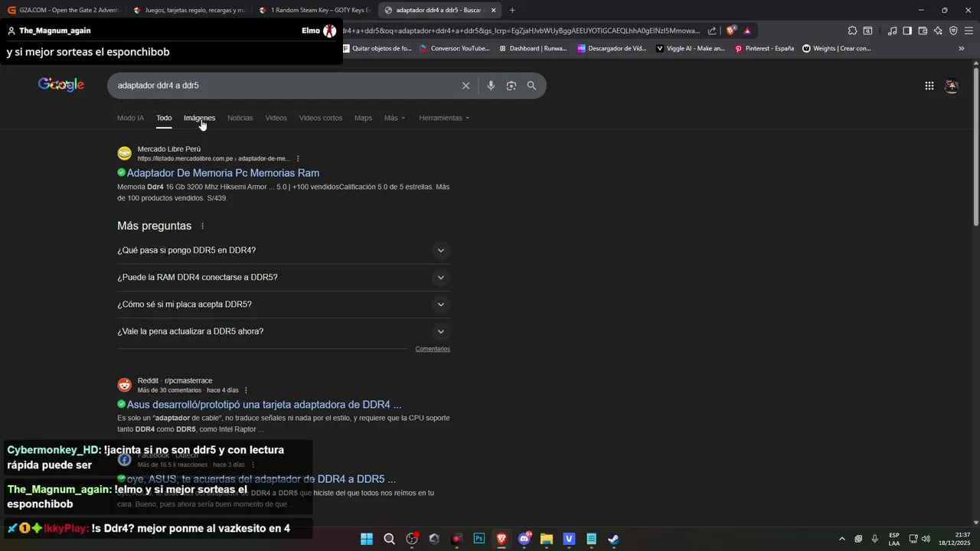Viewport: 980px width, 551px height.
Task: Open Brave VPN shield icon
Action: [953, 31]
